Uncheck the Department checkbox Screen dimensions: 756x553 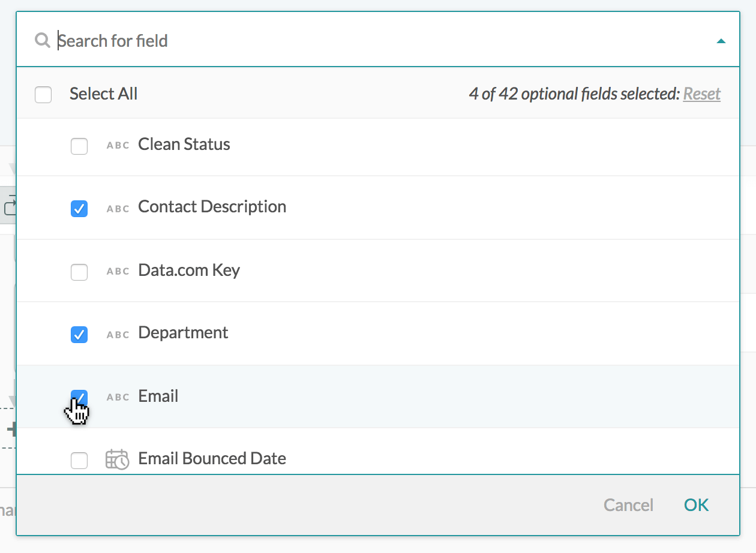tap(79, 335)
